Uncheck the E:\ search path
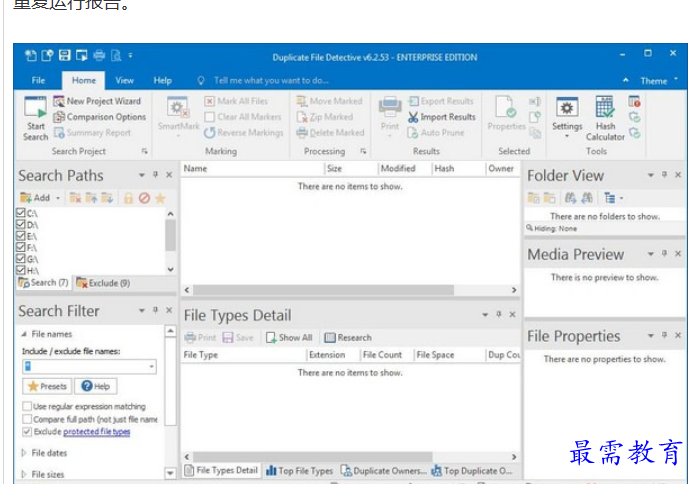The width and height of the screenshot is (691, 484). (20, 236)
